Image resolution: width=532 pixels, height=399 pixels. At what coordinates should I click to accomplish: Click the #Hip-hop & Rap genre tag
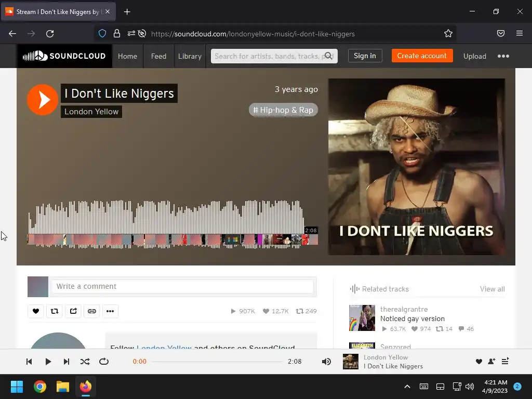click(x=283, y=110)
